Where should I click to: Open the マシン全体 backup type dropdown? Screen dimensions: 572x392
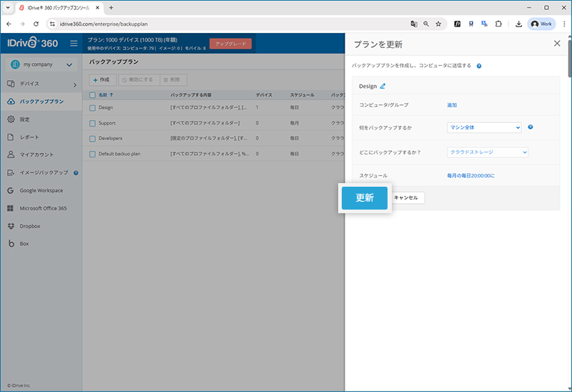pos(484,128)
